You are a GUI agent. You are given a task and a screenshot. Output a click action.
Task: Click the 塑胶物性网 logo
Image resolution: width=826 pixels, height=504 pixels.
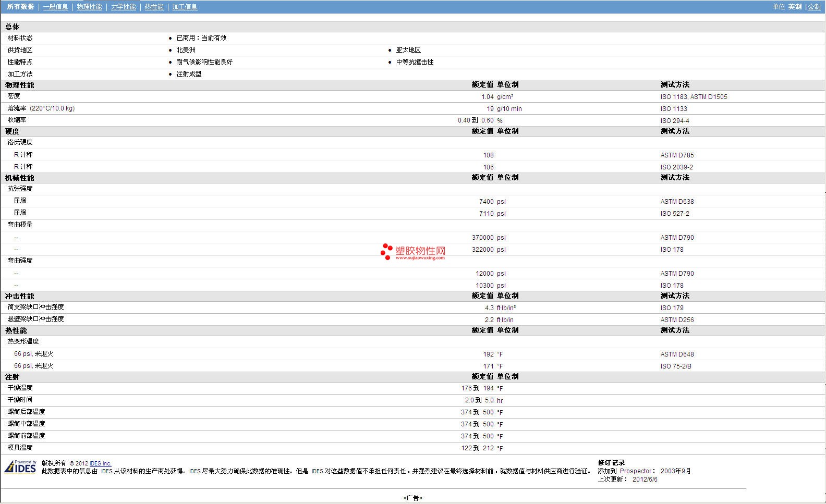click(x=413, y=252)
